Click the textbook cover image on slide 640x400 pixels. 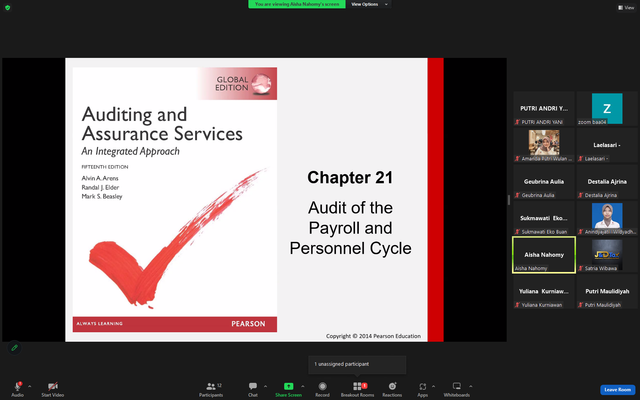tap(175, 200)
